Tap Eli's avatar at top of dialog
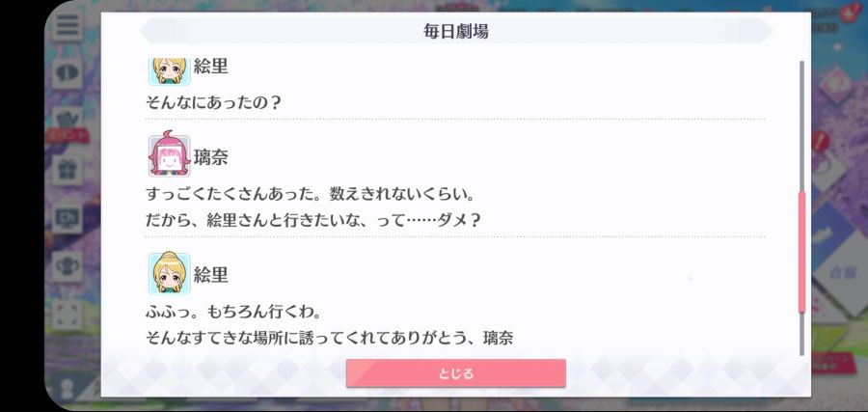This screenshot has width=868, height=412. click(x=170, y=71)
